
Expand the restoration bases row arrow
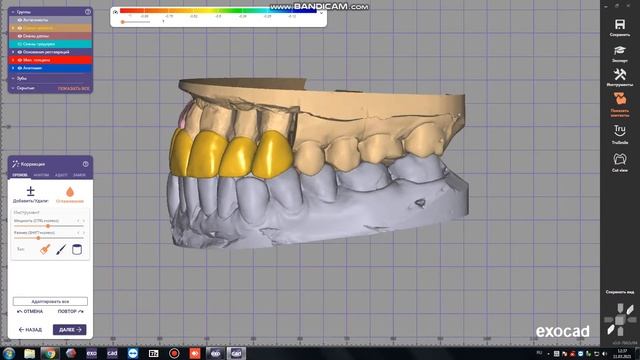click(x=13, y=52)
